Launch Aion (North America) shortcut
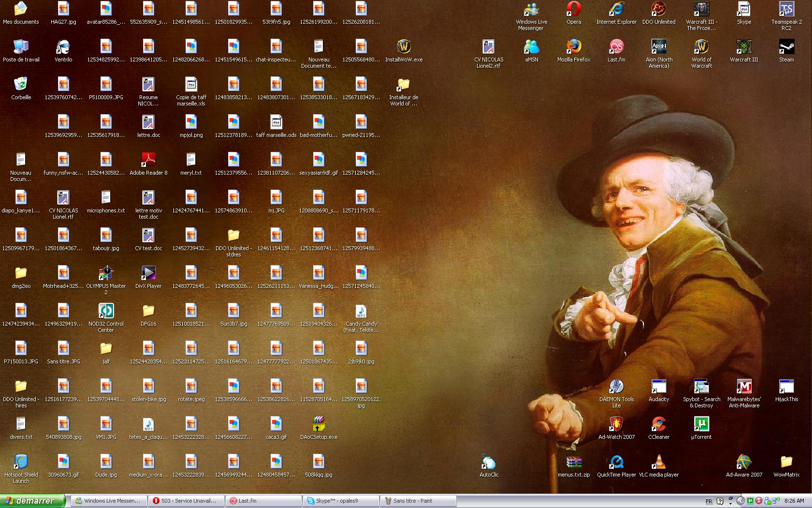Screen dimensions: 812x508 [659, 54]
